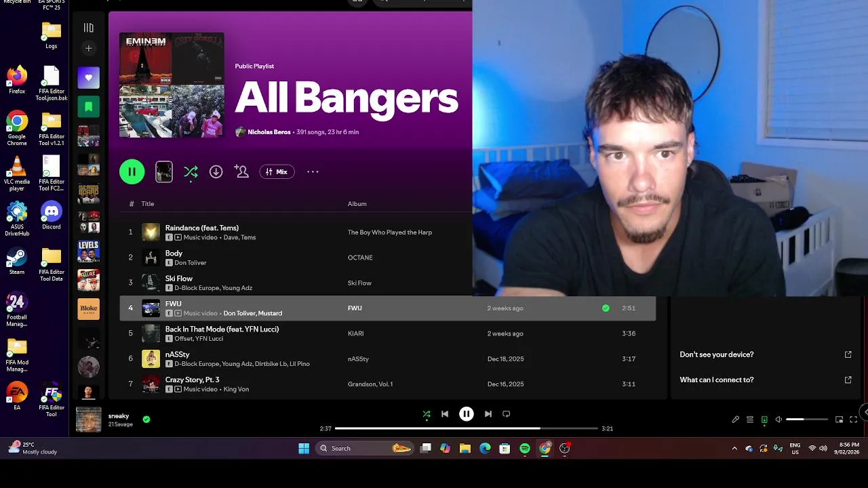Image resolution: width=868 pixels, height=488 pixels.
Task: Open The Boy Who Played the Harp album
Action: pos(390,232)
